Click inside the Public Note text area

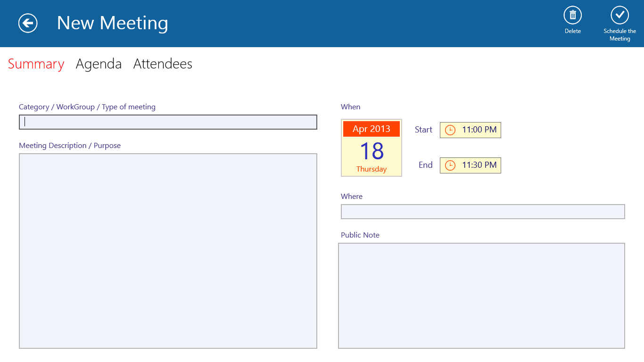pos(481,295)
